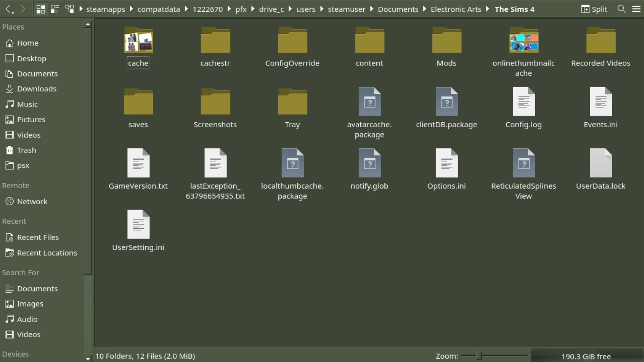Go back using the back arrow
The image size is (644, 362).
point(9,9)
